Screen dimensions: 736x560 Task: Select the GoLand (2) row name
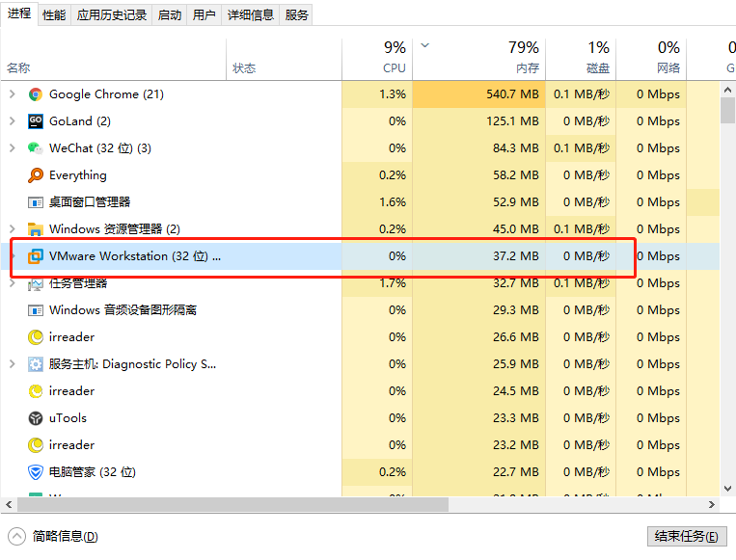[x=80, y=121]
